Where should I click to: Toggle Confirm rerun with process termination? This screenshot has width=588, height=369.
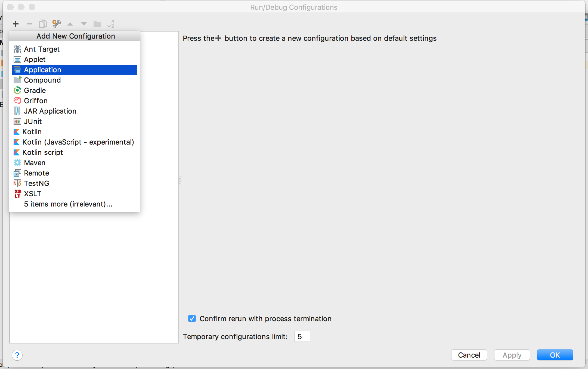(192, 318)
